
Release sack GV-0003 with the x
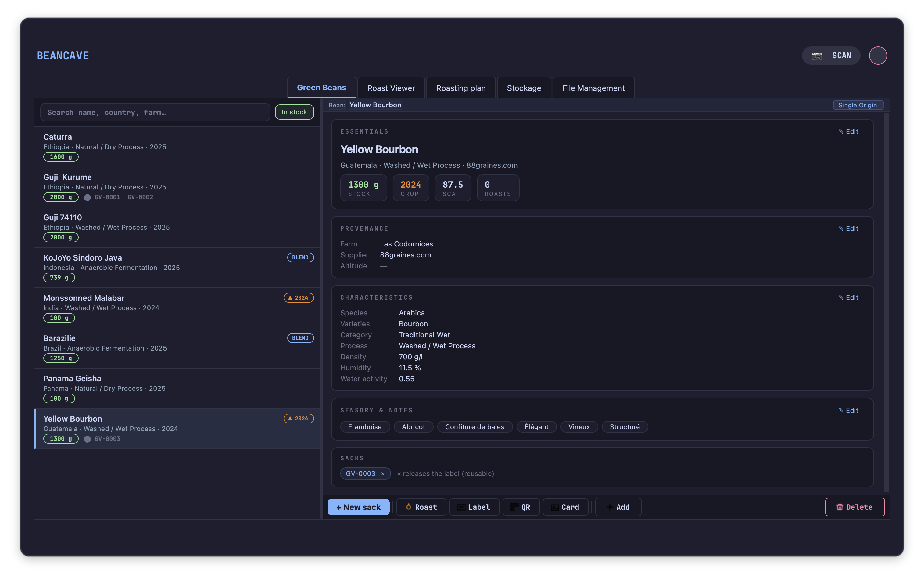pyautogui.click(x=382, y=474)
